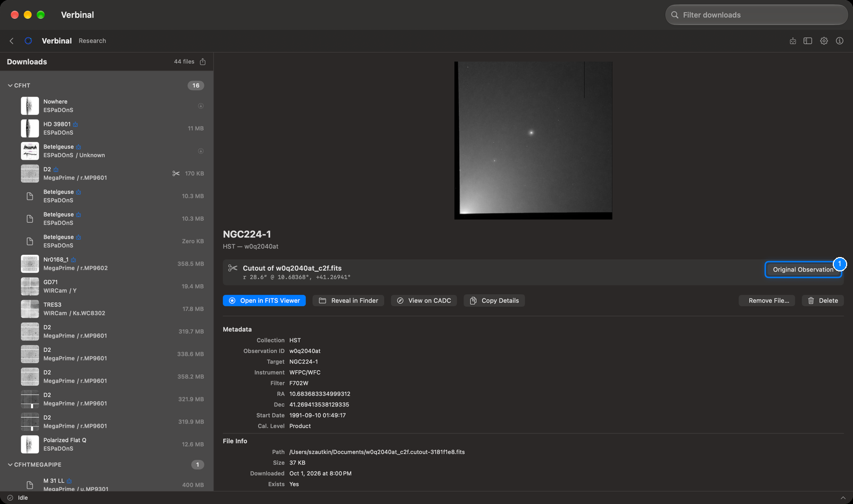Click the Remove File... button
The image size is (853, 504).
(767, 301)
